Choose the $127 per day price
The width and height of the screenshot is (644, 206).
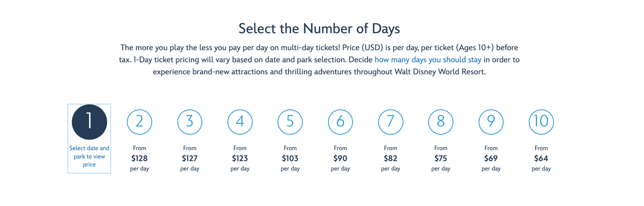[190, 158]
